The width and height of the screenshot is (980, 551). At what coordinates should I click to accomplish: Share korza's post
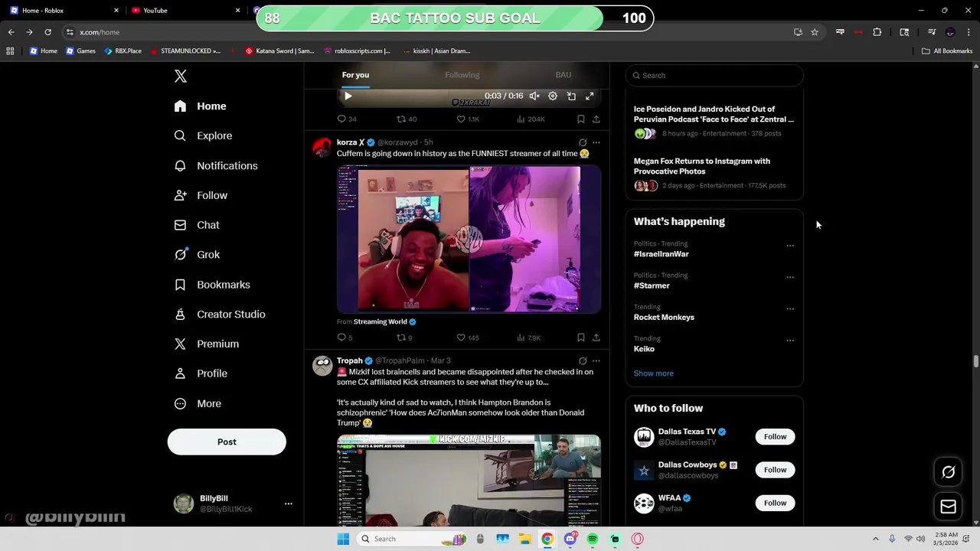point(596,337)
